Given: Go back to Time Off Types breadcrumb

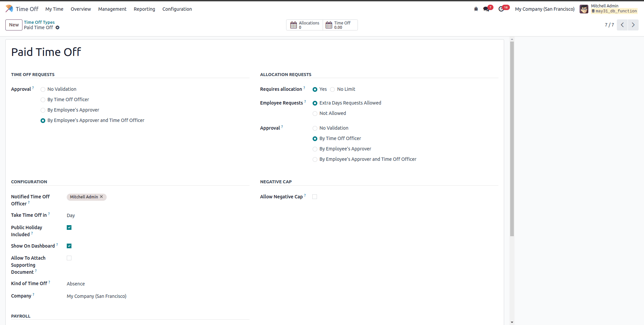Looking at the screenshot, I should 39,22.
